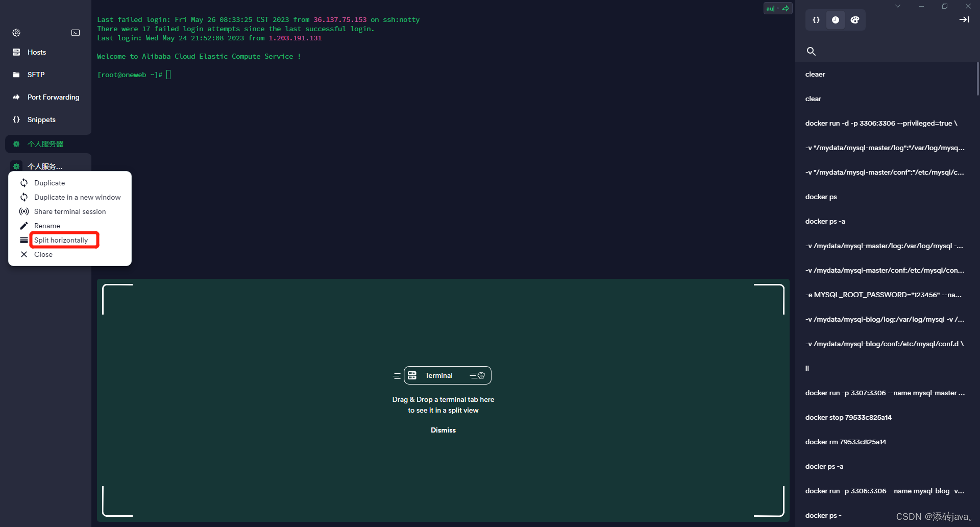Open the Themes palette icon in right panel

[854, 20]
